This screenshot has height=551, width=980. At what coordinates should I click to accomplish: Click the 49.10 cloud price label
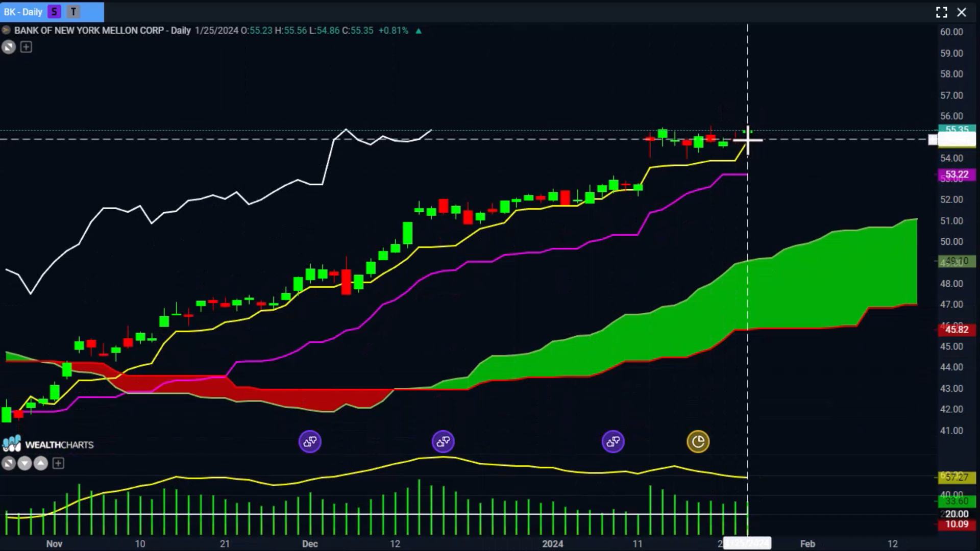point(957,261)
